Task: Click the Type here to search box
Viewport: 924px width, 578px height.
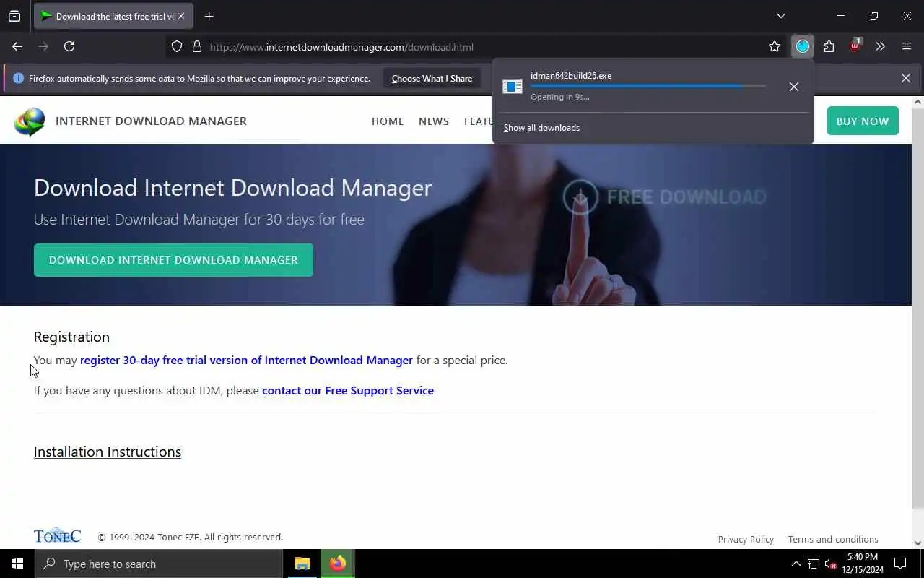Action: pyautogui.click(x=159, y=564)
